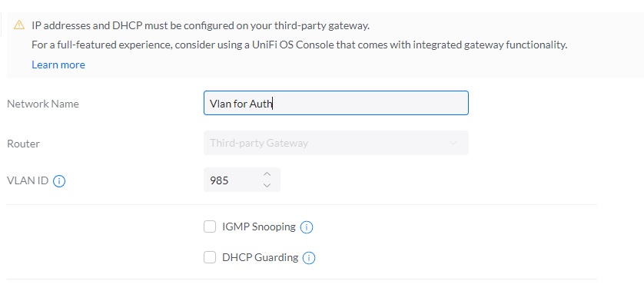This screenshot has width=644, height=291.
Task: Click the DHCP Guarding info icon
Action: (309, 258)
